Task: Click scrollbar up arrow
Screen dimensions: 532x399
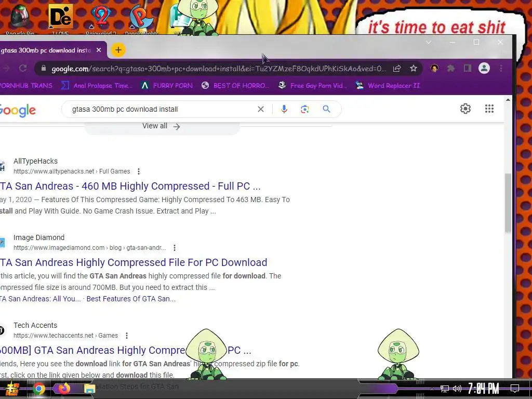Action: pos(508,100)
